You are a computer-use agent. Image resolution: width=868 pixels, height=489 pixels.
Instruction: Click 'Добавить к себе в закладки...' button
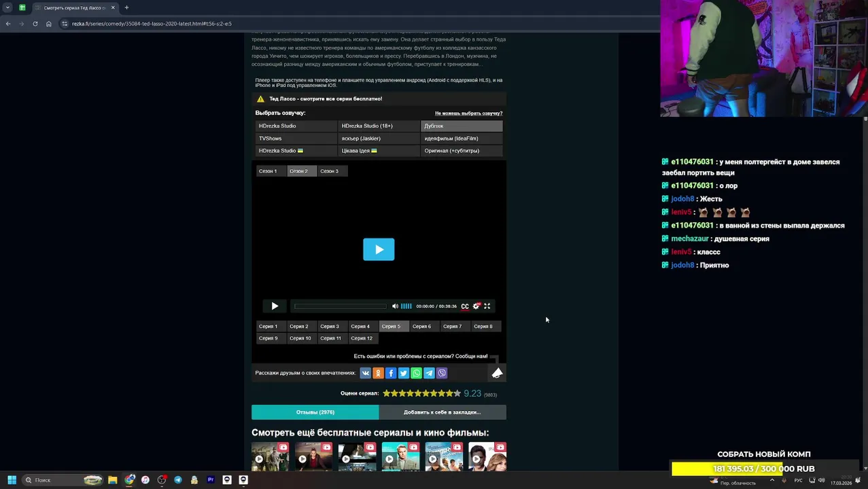442,412
